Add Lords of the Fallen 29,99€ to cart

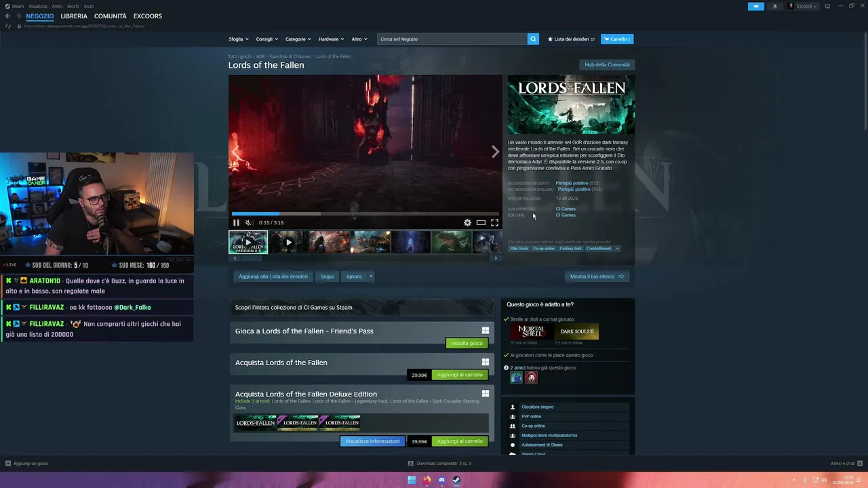[x=460, y=375]
